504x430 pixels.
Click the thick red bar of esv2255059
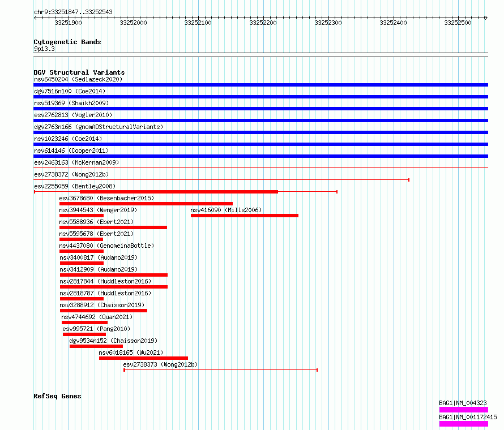coord(179,192)
